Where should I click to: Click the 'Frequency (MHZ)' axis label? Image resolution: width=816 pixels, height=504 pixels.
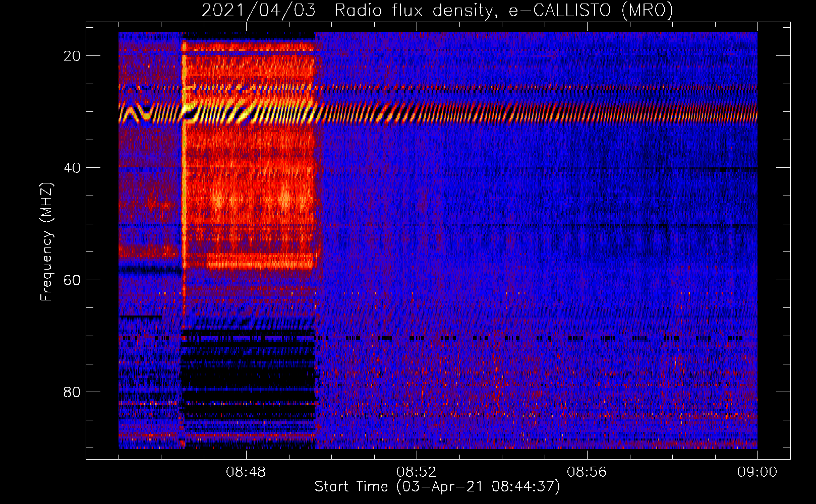(x=46, y=242)
